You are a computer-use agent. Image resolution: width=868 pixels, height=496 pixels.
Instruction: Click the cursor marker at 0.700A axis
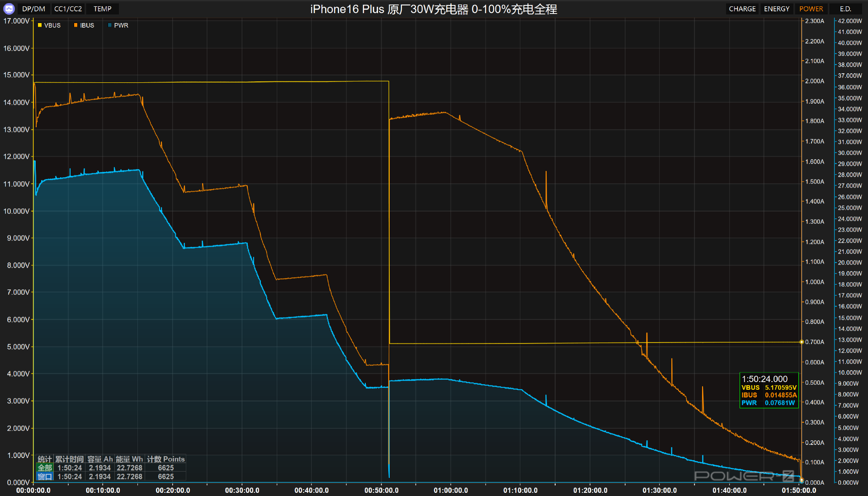[802, 342]
